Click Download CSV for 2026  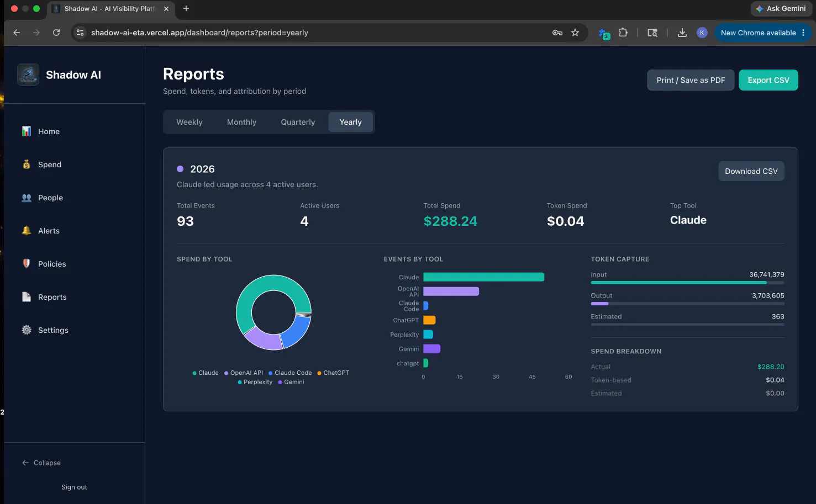751,171
